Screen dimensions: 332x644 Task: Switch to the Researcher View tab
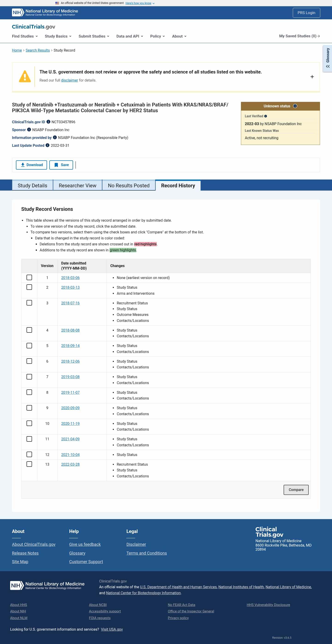pyautogui.click(x=77, y=185)
